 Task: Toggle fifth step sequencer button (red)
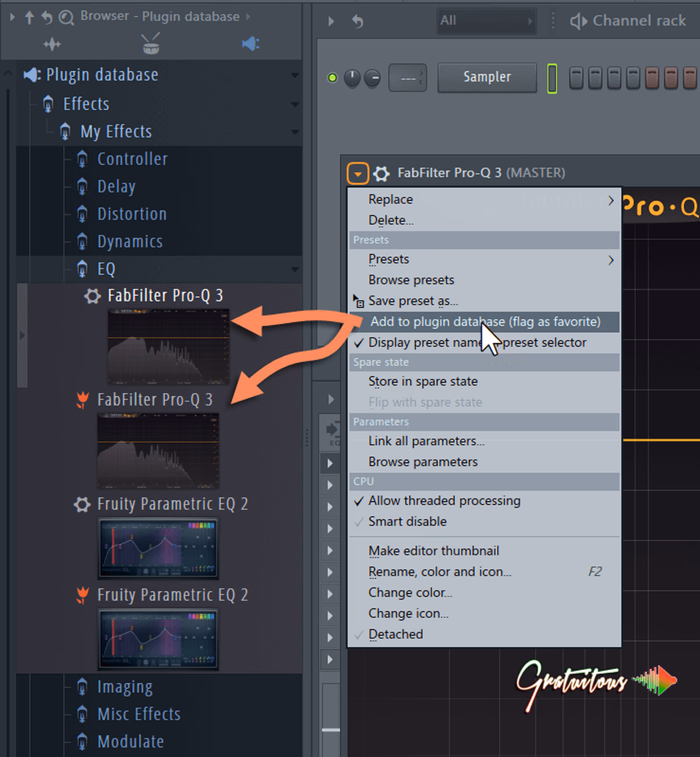click(x=652, y=77)
